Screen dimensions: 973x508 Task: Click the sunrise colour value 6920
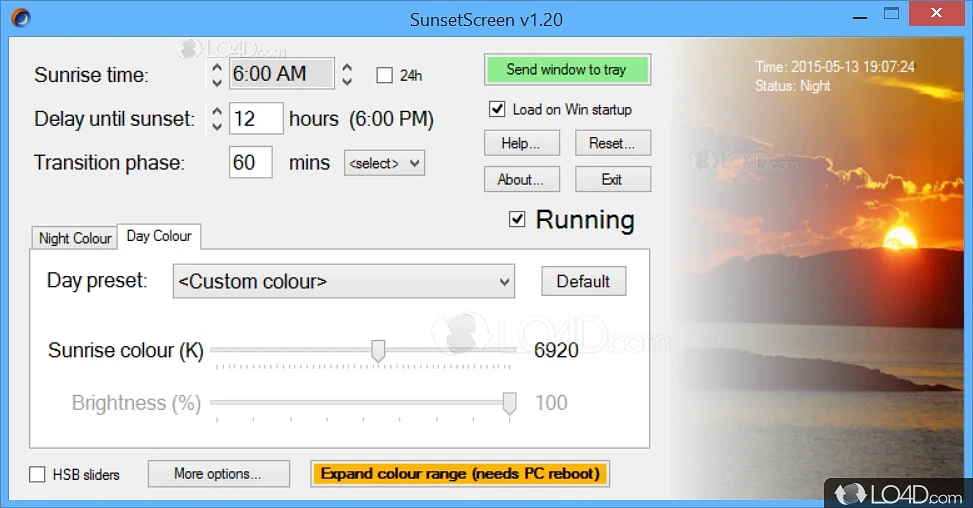coord(556,350)
